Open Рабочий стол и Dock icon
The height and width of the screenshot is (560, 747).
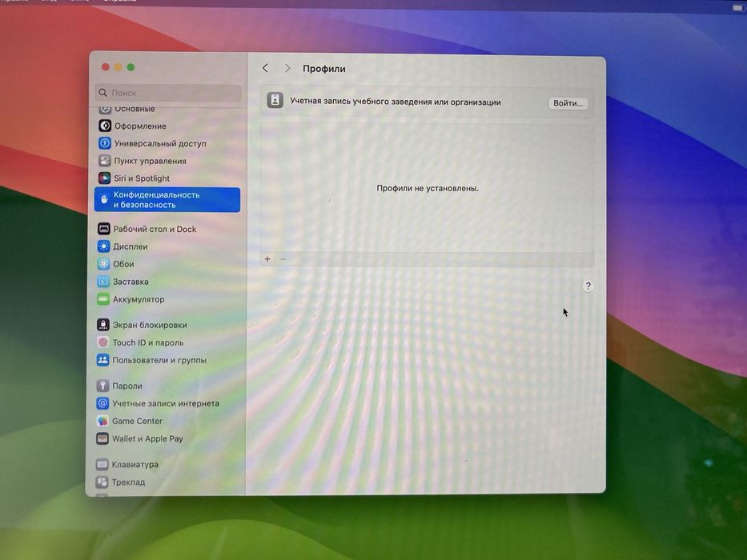click(x=104, y=229)
